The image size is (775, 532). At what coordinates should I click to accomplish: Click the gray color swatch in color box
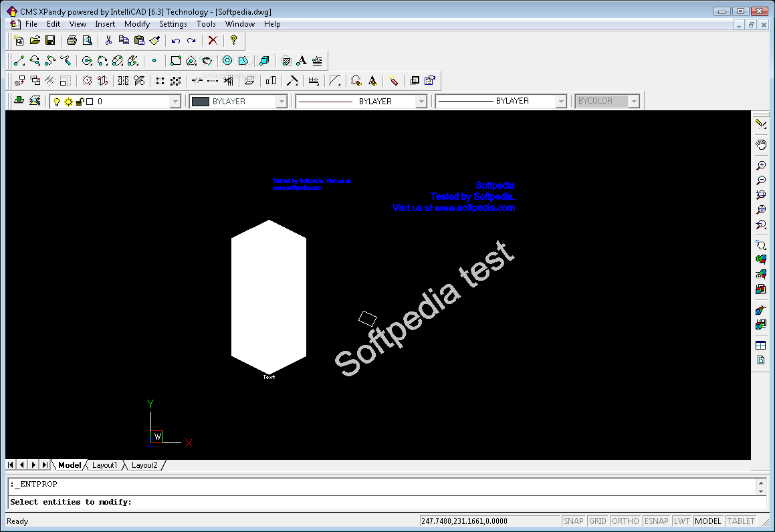point(201,102)
